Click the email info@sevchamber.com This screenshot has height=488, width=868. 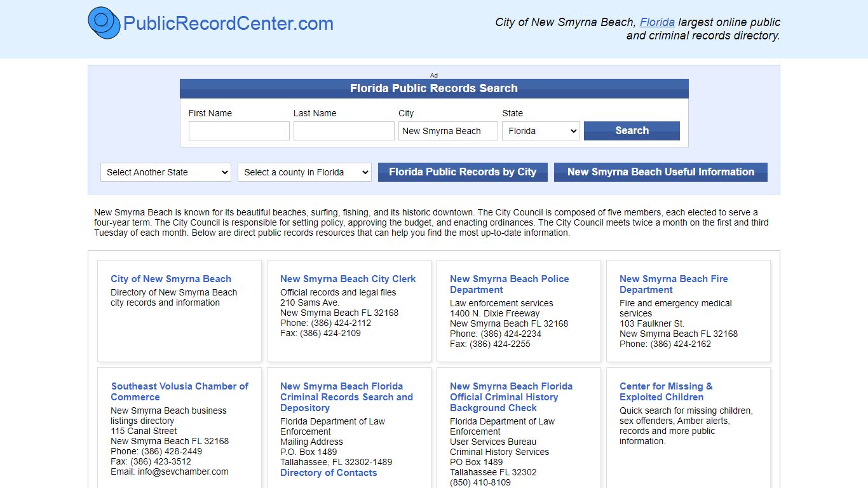click(x=183, y=471)
